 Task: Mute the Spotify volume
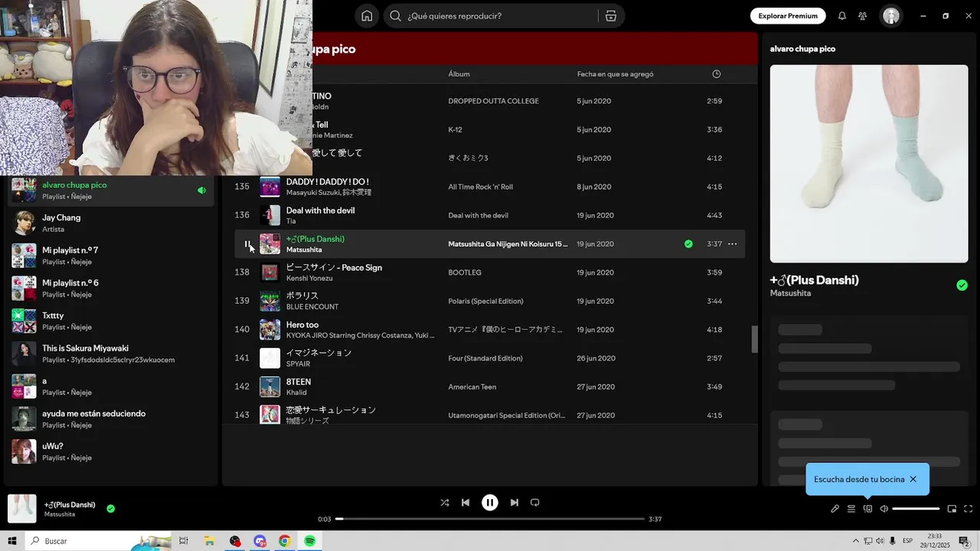click(x=884, y=509)
